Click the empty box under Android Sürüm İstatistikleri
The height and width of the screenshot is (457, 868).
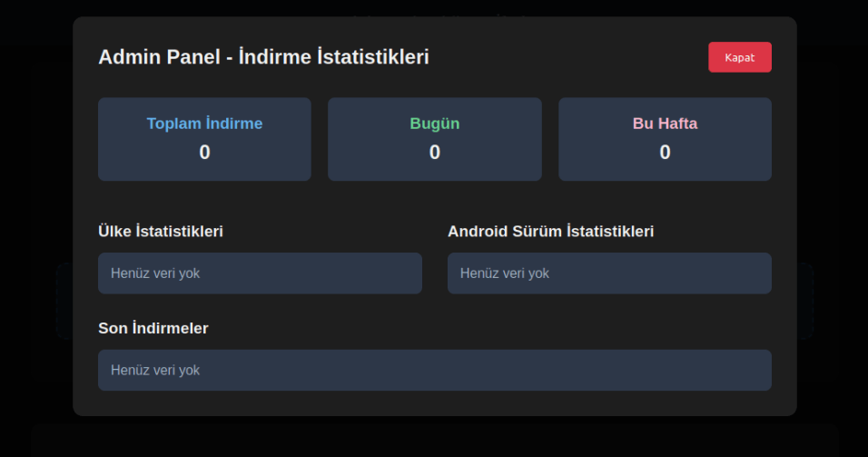tap(672, 273)
